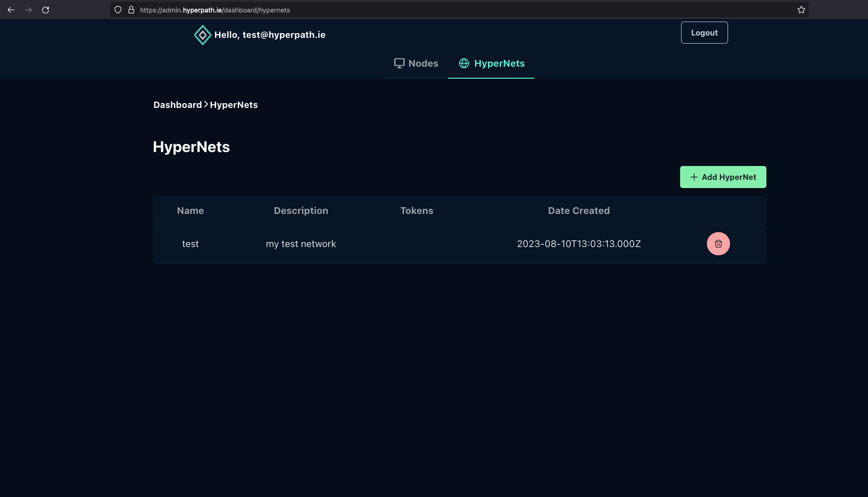Click the shield tracking protection icon

tap(118, 10)
